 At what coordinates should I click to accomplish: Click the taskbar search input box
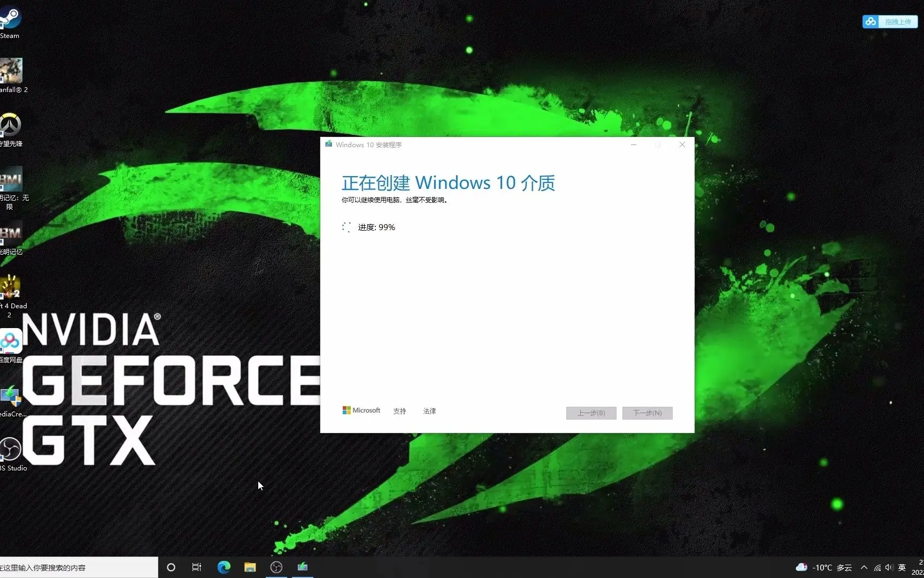click(x=79, y=567)
